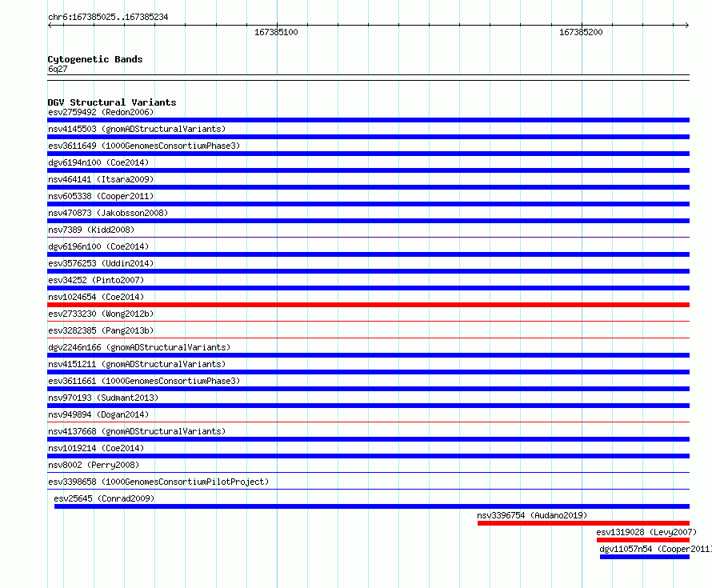The height and width of the screenshot is (588, 712).
Task: Click the DGV Structural Variants track title
Action: 112,102
